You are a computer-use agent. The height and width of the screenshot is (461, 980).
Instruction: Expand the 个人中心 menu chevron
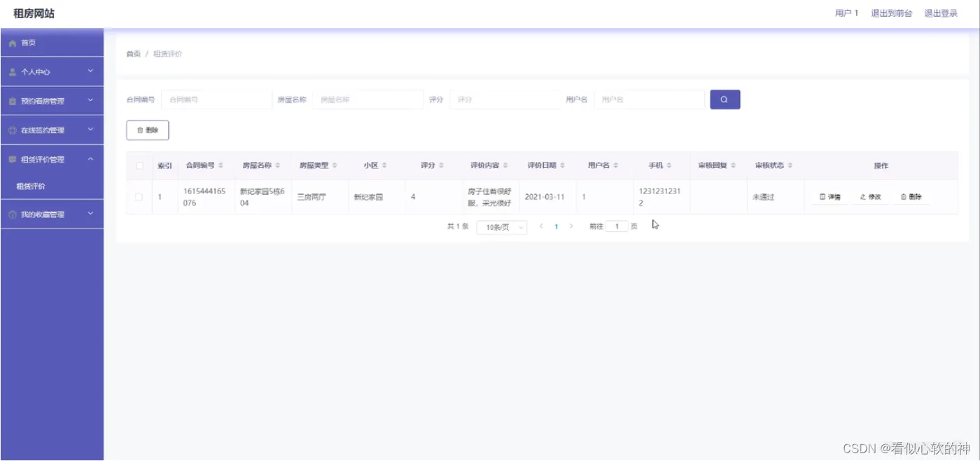(x=90, y=71)
